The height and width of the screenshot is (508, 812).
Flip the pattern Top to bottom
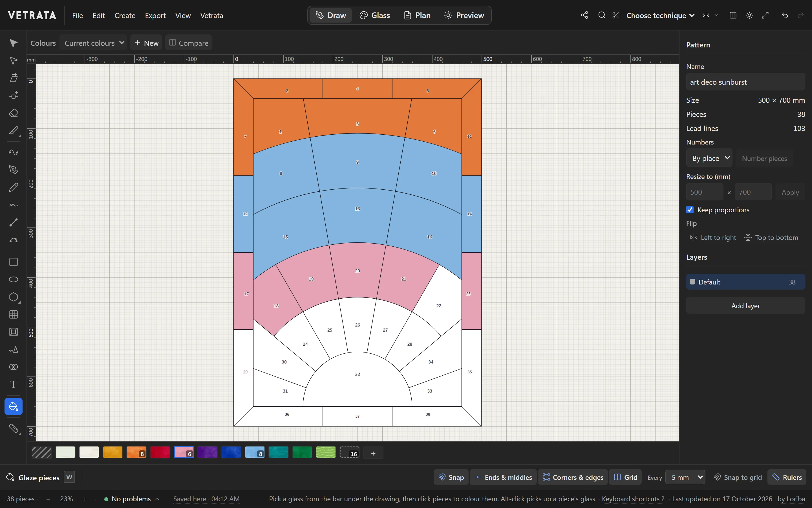tap(771, 238)
